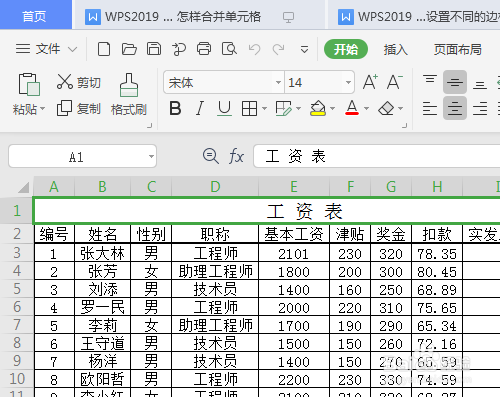Open the font name dropdown arrow
500x397 pixels.
(x=278, y=82)
